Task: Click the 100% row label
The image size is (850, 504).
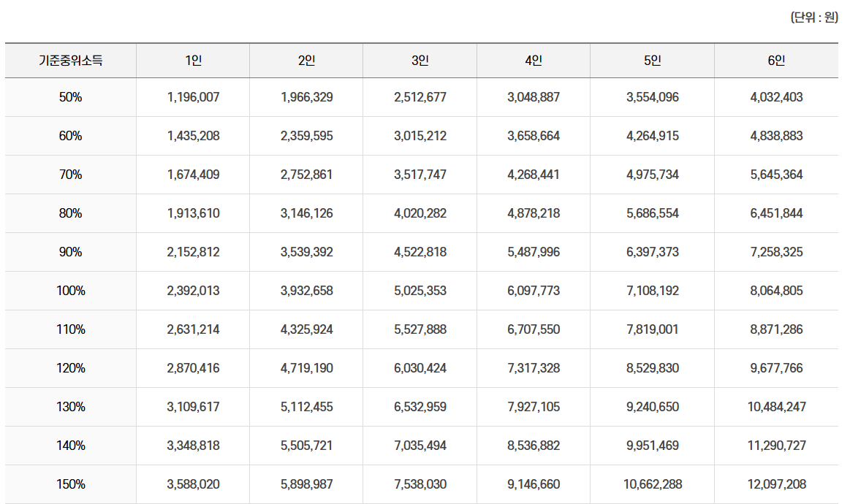Action: coord(70,291)
